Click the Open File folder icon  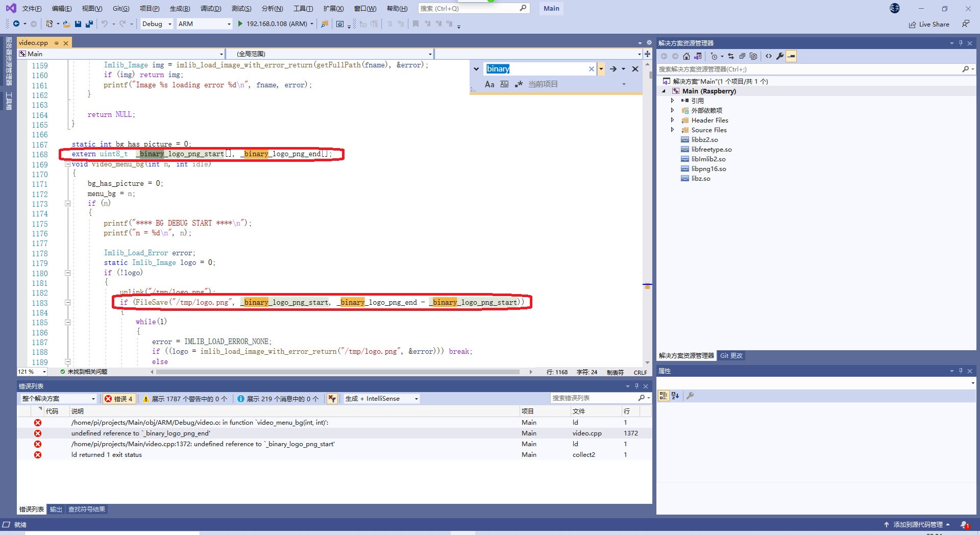(x=66, y=23)
